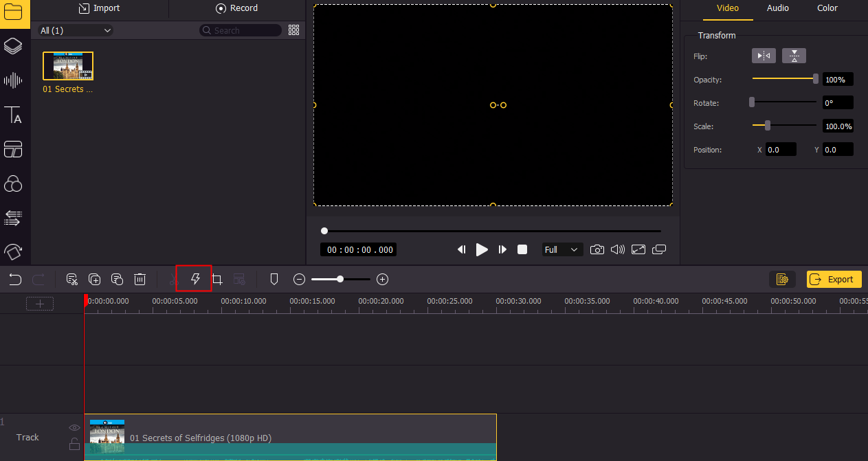Image resolution: width=868 pixels, height=461 pixels.
Task: Select the Crop tool
Action: (x=217, y=280)
